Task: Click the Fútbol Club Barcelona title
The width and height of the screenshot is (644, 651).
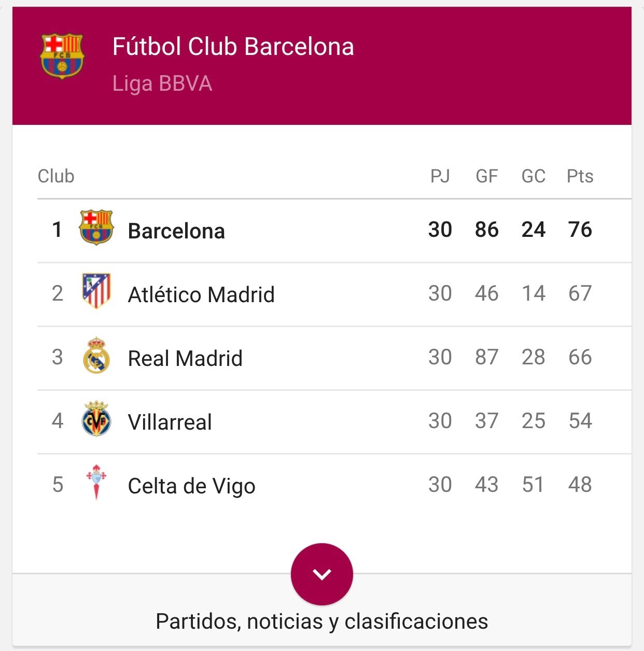Action: pos(233,47)
